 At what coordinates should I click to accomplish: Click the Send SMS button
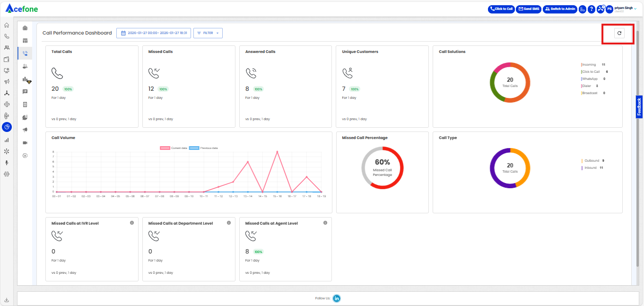[528, 9]
